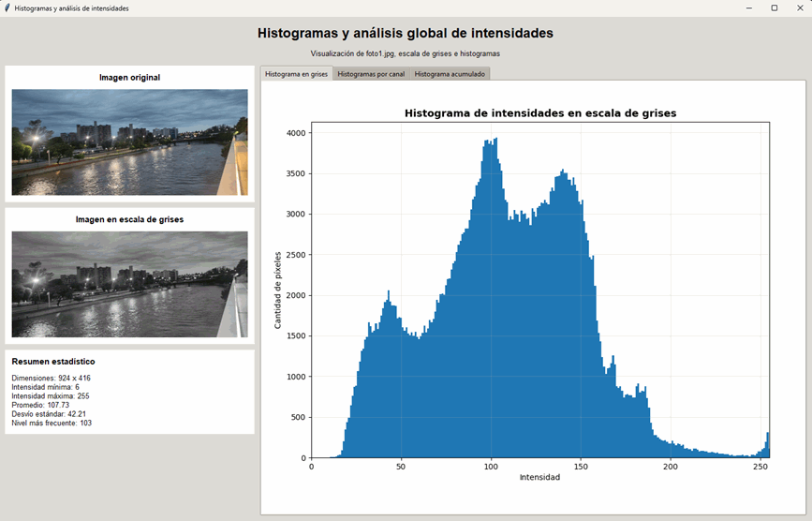This screenshot has width=812, height=521.
Task: Maximize the histogram window
Action: tap(775, 8)
